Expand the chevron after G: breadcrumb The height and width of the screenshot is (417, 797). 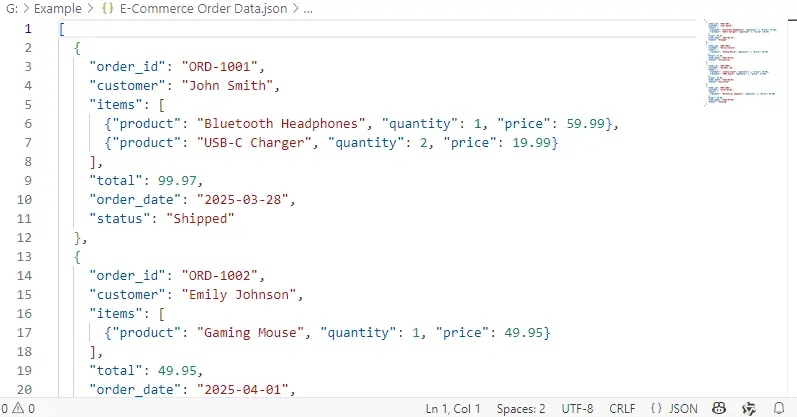(26, 9)
